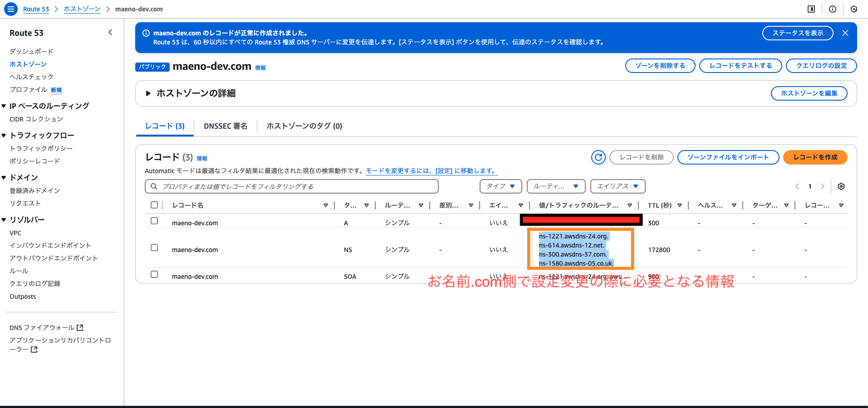Image resolution: width=868 pixels, height=408 pixels.
Task: Expand the ホストゾーンの詳細 section
Action: click(x=148, y=93)
